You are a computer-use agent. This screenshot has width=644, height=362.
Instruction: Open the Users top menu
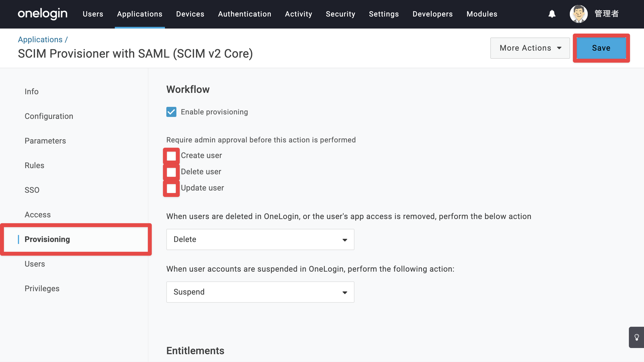point(93,14)
